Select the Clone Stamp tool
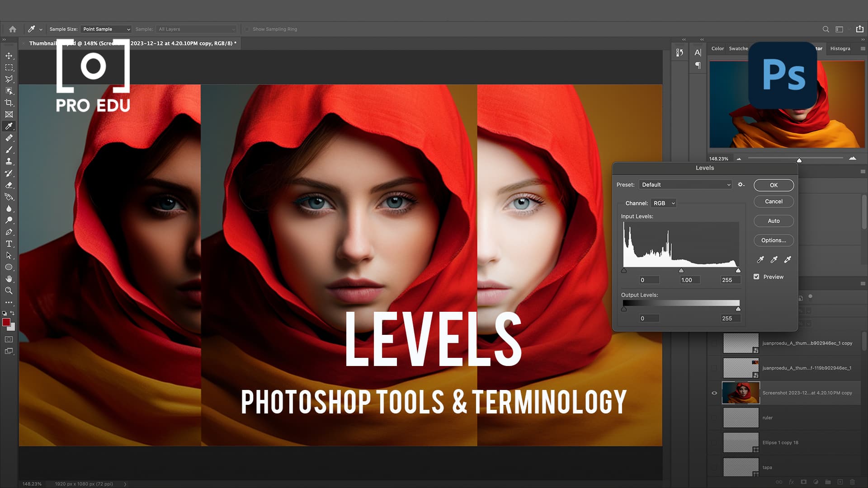 (x=9, y=162)
